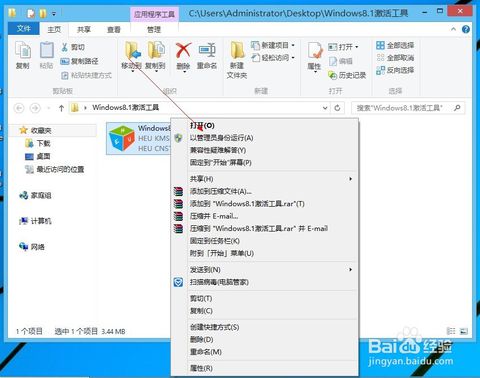
Task: Click Invert selection (反向选择) in ribbon
Action: click(x=395, y=70)
